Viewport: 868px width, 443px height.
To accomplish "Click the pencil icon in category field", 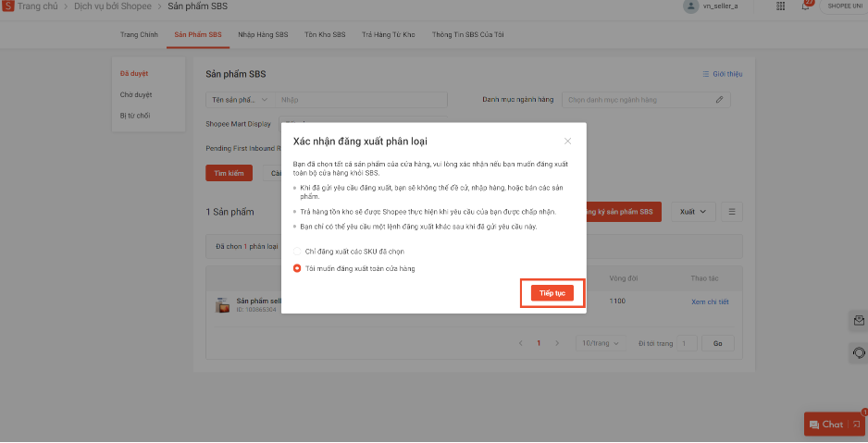I will [719, 99].
